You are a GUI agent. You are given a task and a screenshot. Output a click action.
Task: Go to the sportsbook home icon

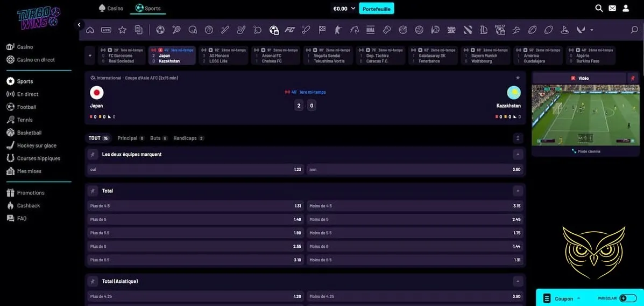point(90,30)
